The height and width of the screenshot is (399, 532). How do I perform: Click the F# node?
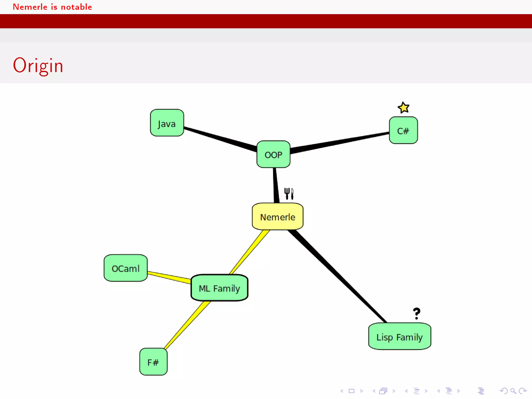pos(153,362)
